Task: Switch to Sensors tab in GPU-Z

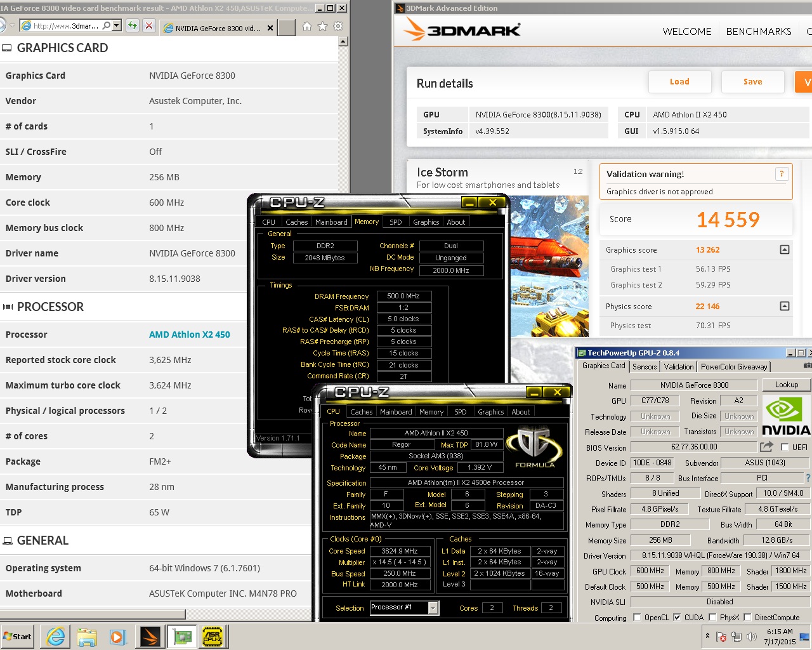Action: 645,367
